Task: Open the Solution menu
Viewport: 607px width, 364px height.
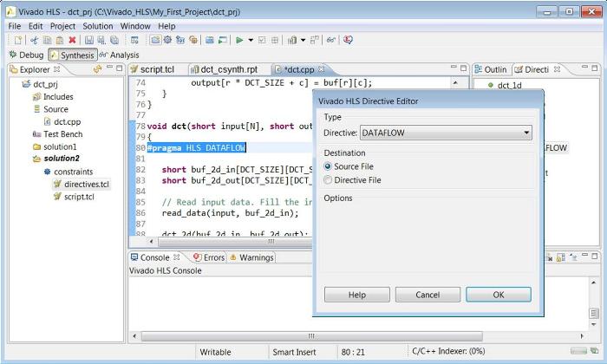Action: [x=98, y=26]
